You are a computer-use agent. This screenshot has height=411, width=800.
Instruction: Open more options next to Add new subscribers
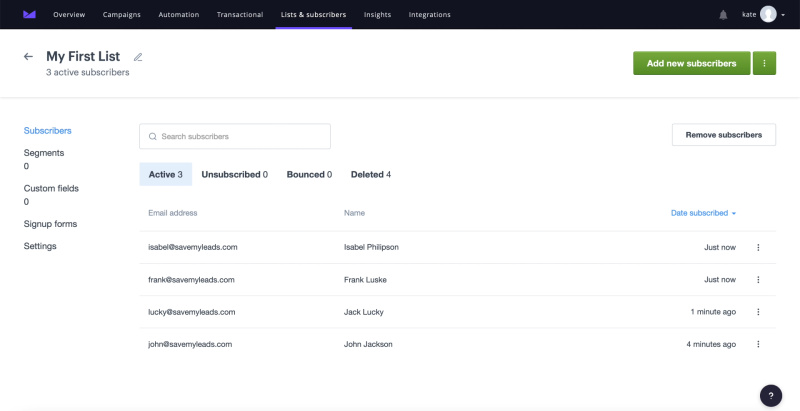(x=764, y=63)
